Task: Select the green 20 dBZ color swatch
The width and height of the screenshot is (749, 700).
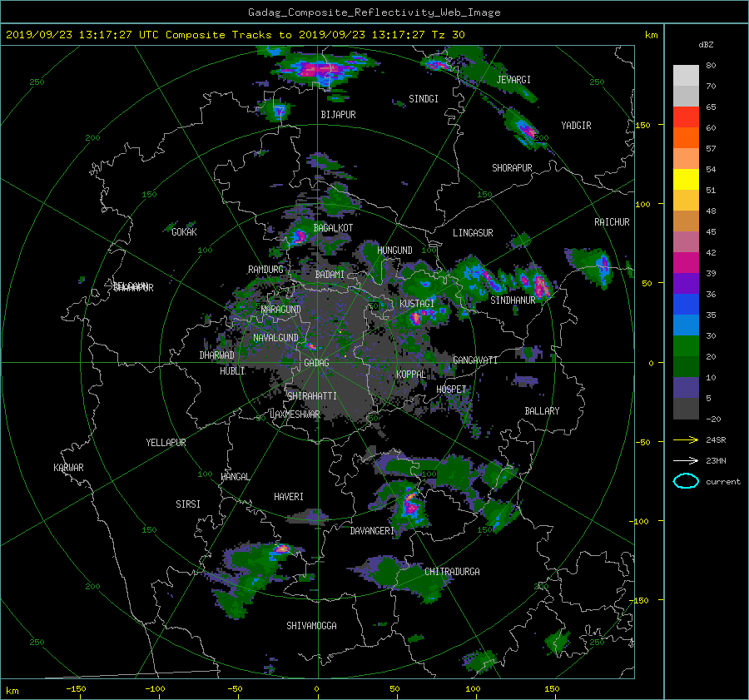Action: [x=686, y=345]
